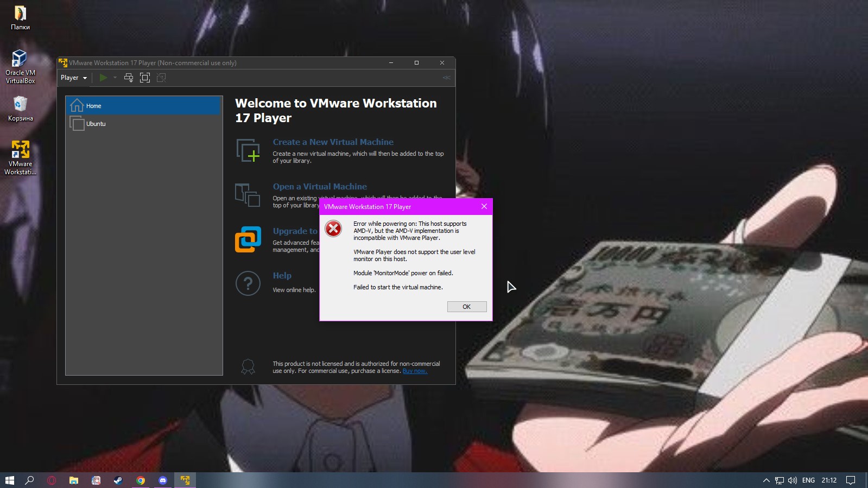Click the Buy now link
Screen dimensions: 868x488
[415, 371]
